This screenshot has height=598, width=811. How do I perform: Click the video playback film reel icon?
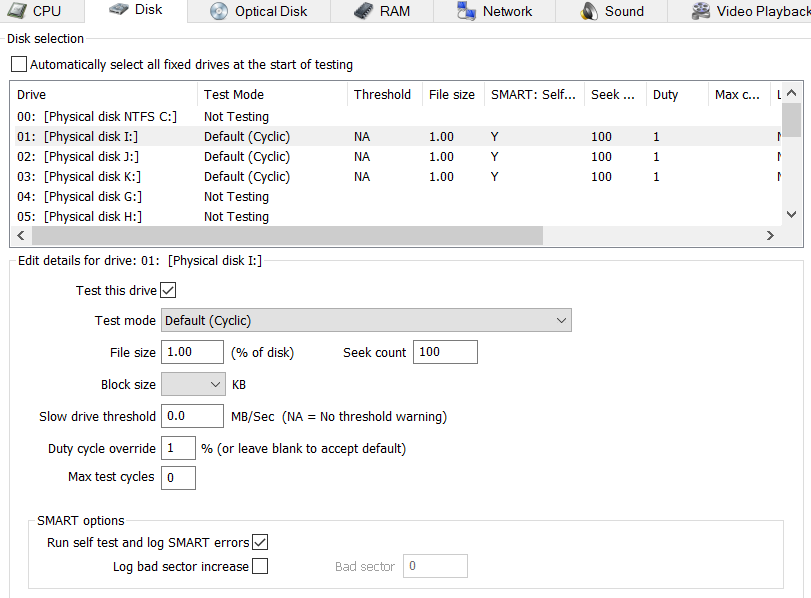(x=701, y=11)
